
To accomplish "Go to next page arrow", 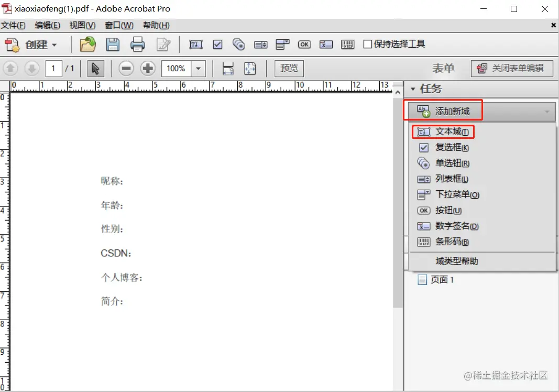I will 32,68.
